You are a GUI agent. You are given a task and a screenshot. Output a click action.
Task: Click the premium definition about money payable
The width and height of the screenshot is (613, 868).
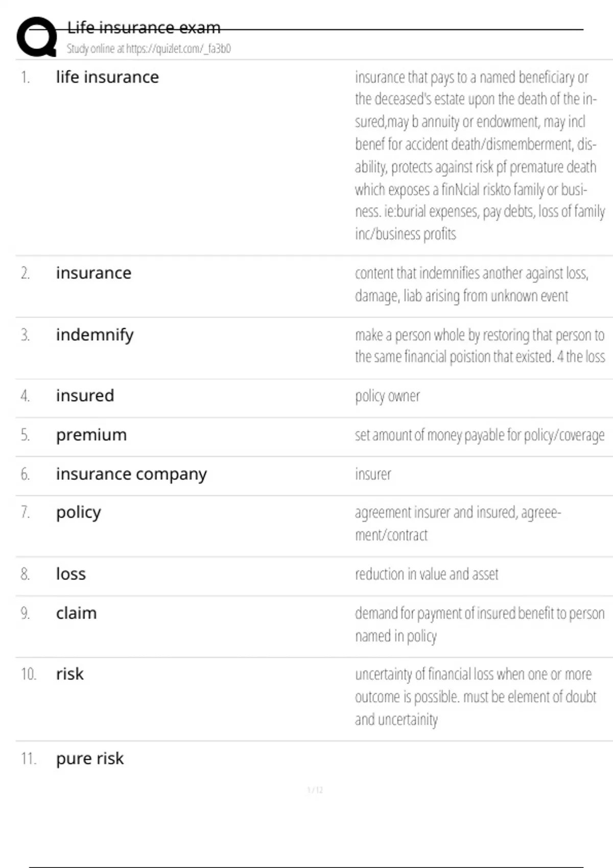coord(479,435)
